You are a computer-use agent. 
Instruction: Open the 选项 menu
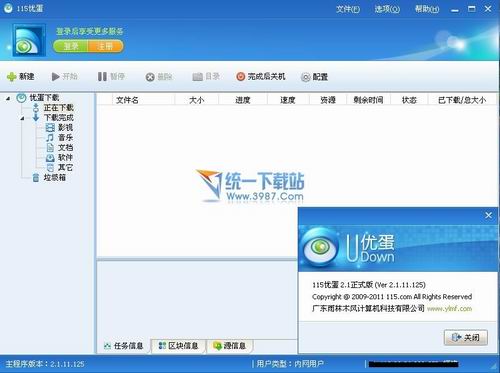[387, 9]
